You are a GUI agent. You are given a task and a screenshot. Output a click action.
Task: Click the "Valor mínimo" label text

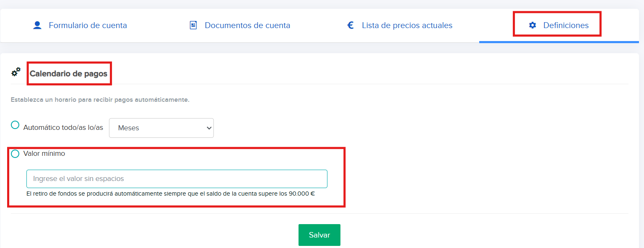click(x=44, y=154)
